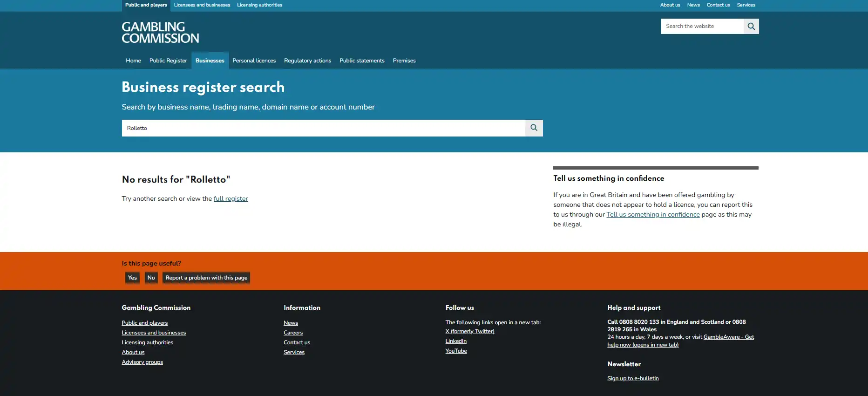Open News link in header
The width and height of the screenshot is (868, 396).
point(693,5)
